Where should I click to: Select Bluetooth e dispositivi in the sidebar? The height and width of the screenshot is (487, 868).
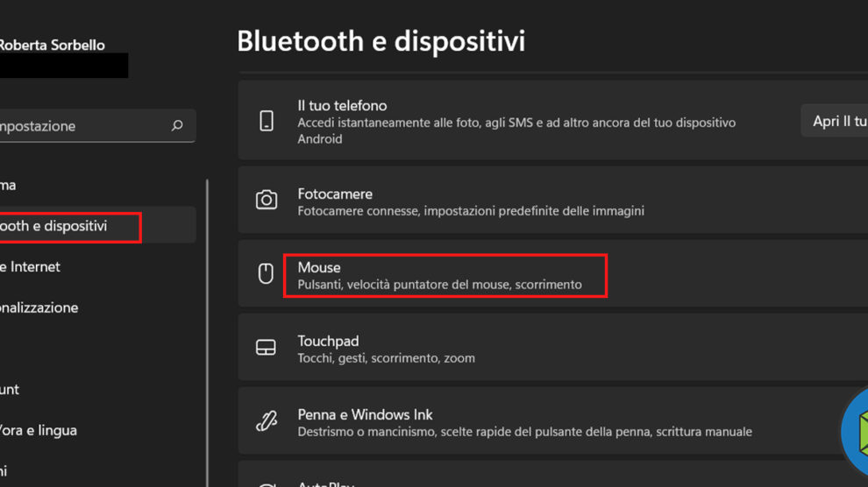coord(54,226)
